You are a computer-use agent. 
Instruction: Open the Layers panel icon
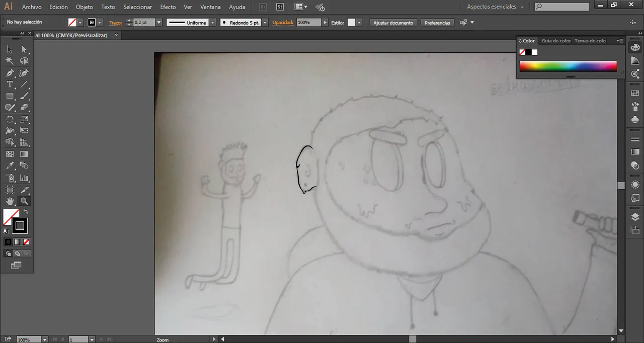[635, 217]
